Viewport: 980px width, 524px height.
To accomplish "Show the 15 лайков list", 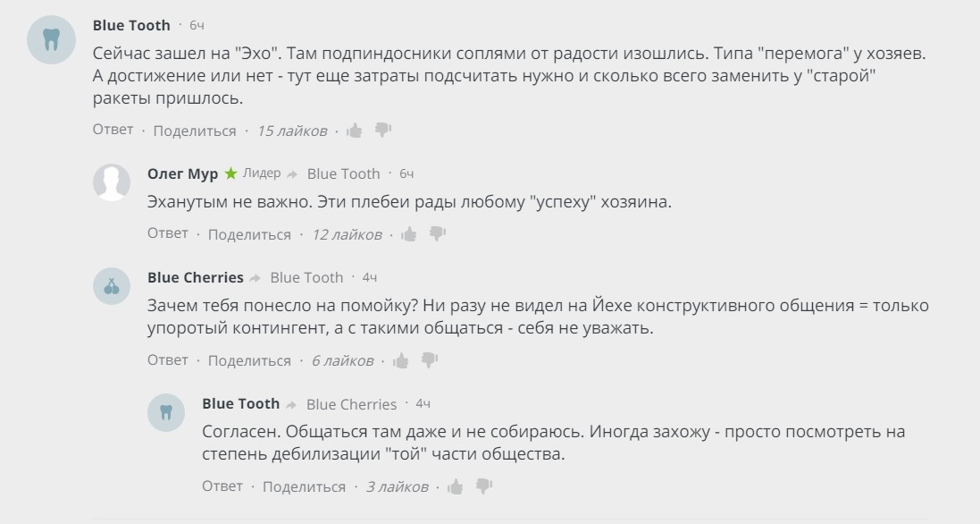I will (x=292, y=131).
